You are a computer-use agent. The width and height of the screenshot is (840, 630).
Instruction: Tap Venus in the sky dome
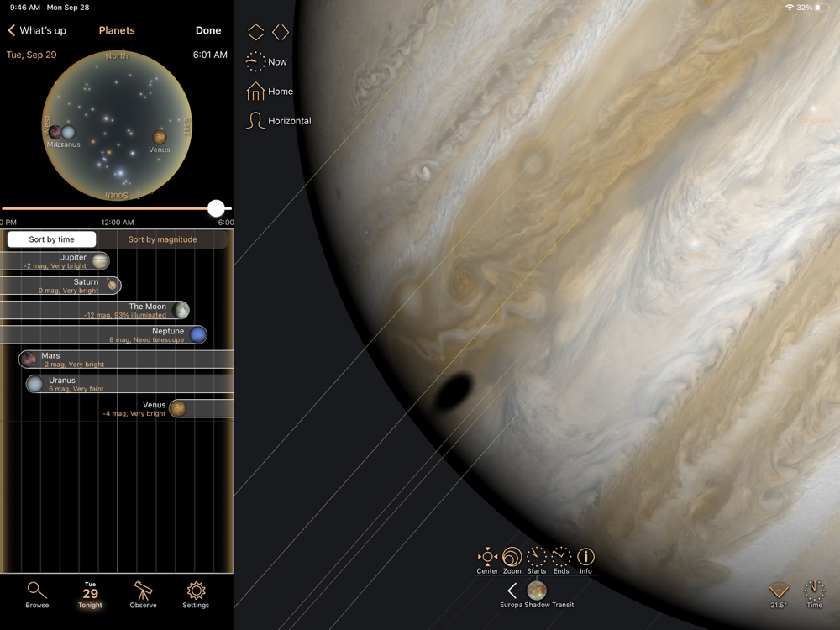(159, 138)
